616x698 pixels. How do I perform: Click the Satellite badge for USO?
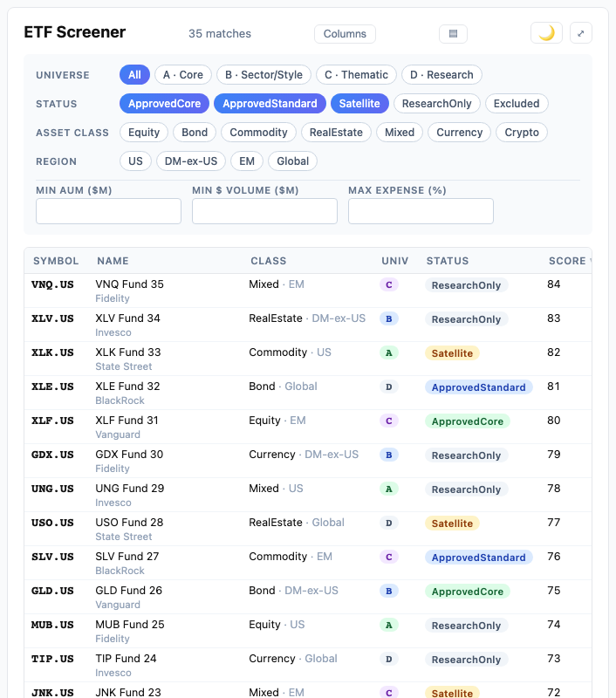452,523
